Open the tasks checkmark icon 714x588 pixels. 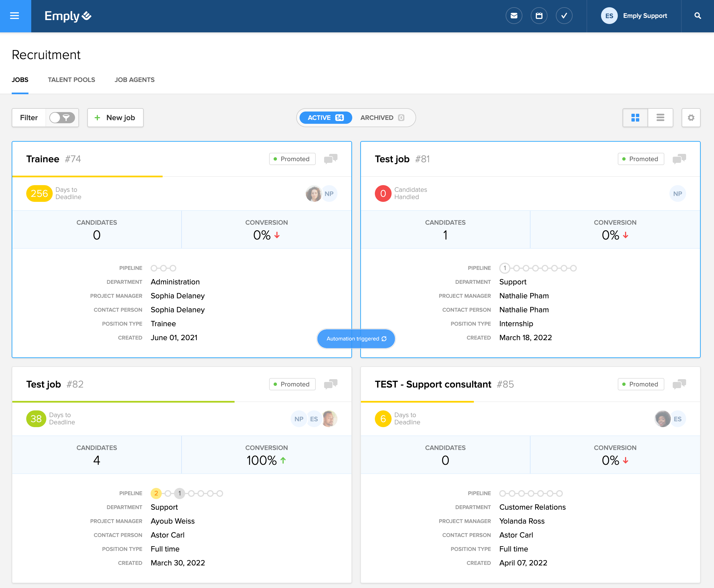point(564,16)
